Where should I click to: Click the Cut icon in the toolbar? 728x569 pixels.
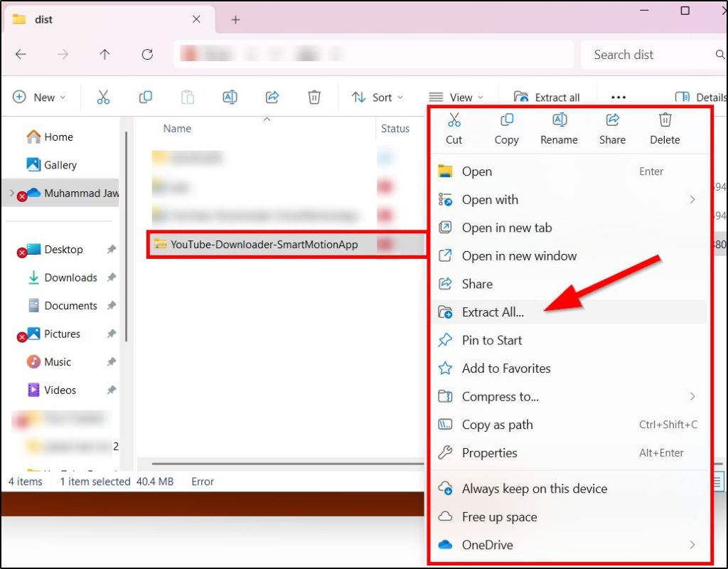pos(103,97)
